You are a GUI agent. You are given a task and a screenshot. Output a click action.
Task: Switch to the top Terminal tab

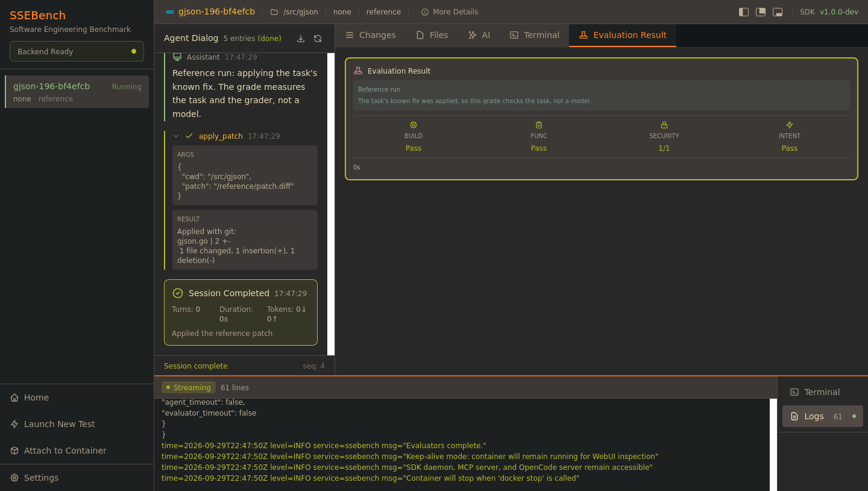[534, 35]
